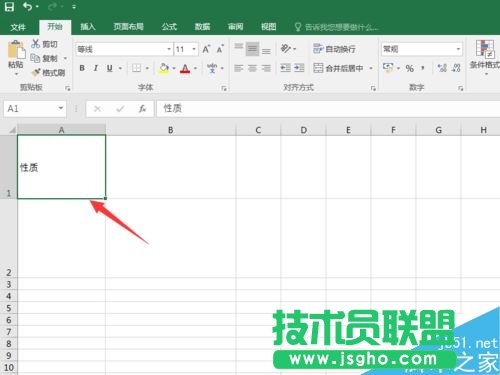Open the 审阅 ribbon tab
Screen dimensions: 500x375
(235, 27)
